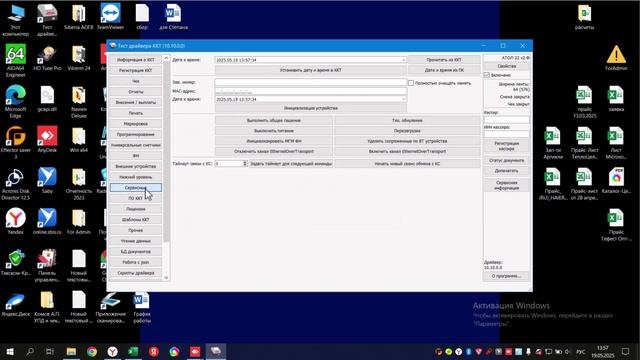
Task: Open the ПО ККТ section
Action: click(x=136, y=198)
